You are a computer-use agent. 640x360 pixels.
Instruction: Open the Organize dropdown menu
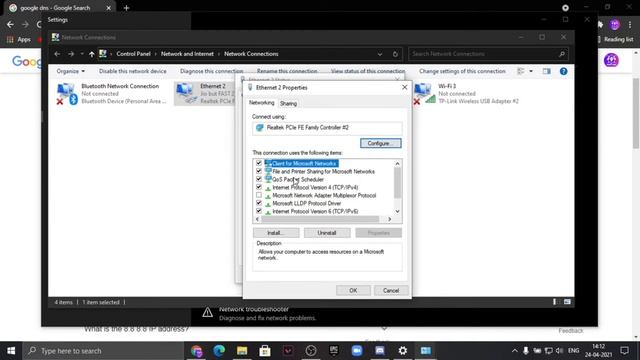click(x=71, y=71)
